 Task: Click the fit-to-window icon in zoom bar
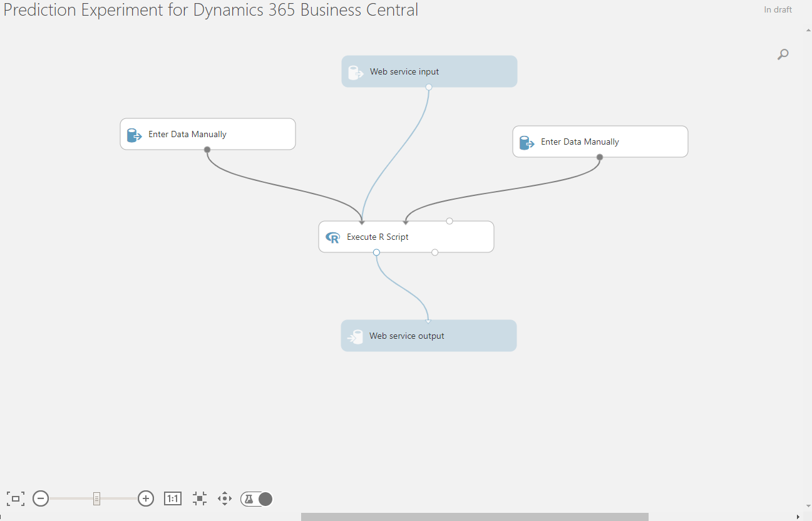point(16,498)
